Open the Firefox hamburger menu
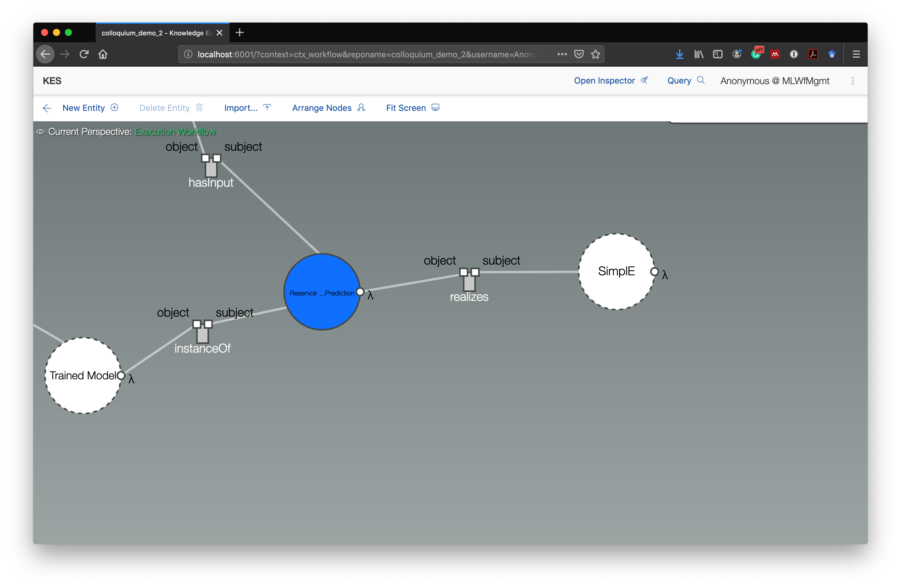The height and width of the screenshot is (588, 901). pyautogui.click(x=856, y=54)
